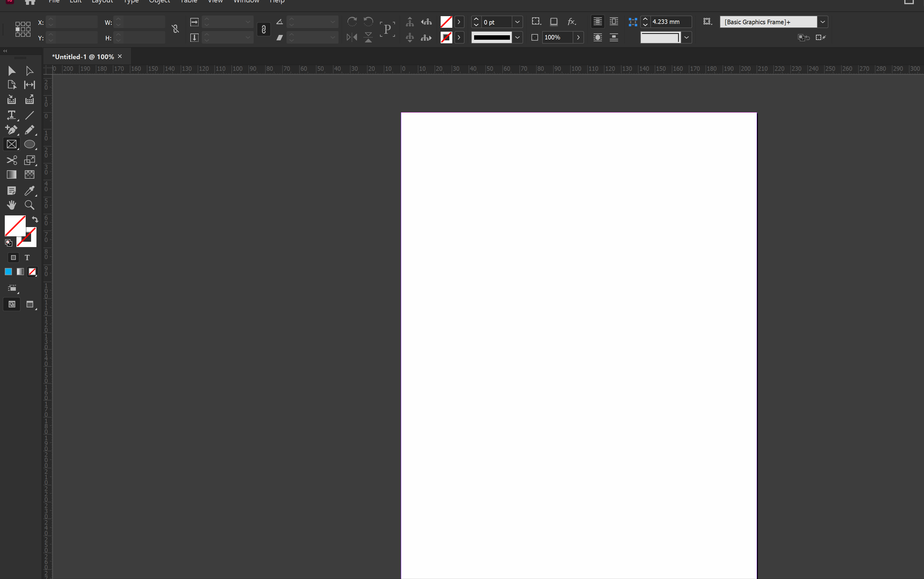The height and width of the screenshot is (579, 924).
Task: Select the Pen tool
Action: pyautogui.click(x=11, y=130)
